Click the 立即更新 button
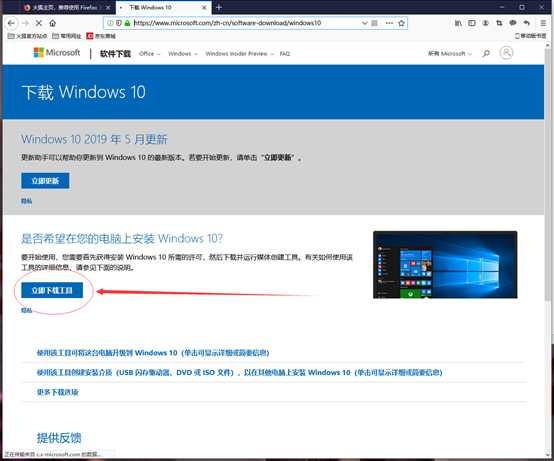554x461 pixels. click(x=45, y=181)
